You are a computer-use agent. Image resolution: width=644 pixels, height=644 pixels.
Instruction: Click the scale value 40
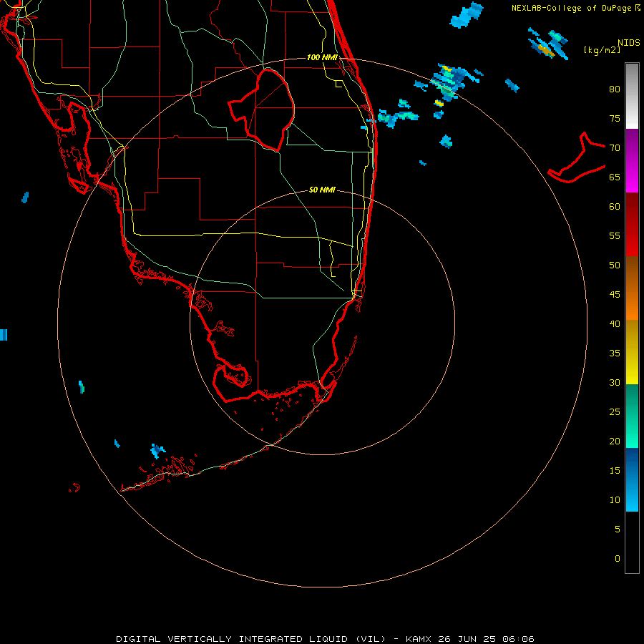615,323
